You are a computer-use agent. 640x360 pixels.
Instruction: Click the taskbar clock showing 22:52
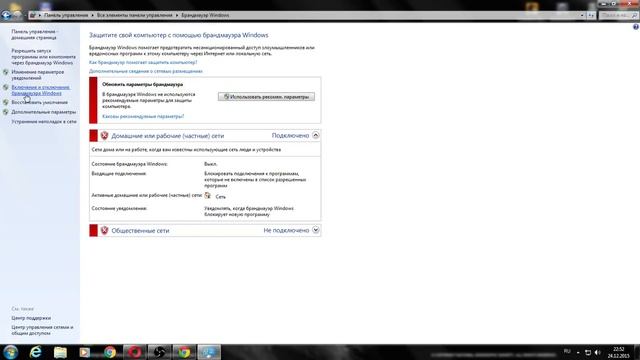click(618, 352)
